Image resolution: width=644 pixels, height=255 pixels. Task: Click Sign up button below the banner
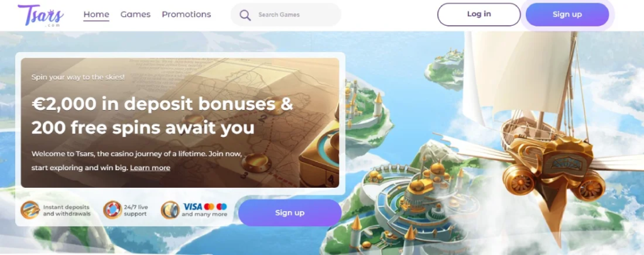pyautogui.click(x=290, y=213)
